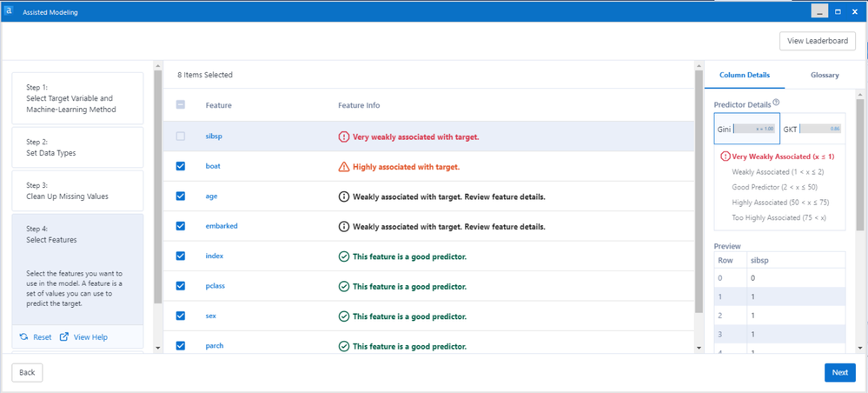This screenshot has height=393, width=868.
Task: Click the green checkmark icon in parch row
Action: coord(343,346)
